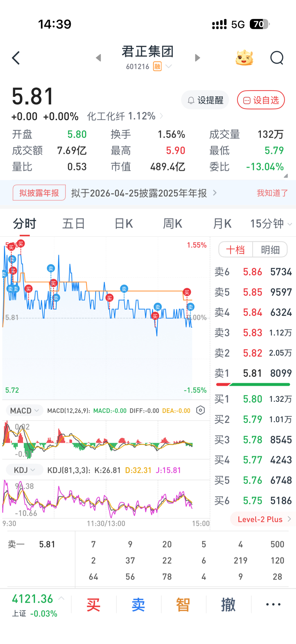296x644 pixels.
Task: Tap 买4 row at 5.77
Action: 253,460
